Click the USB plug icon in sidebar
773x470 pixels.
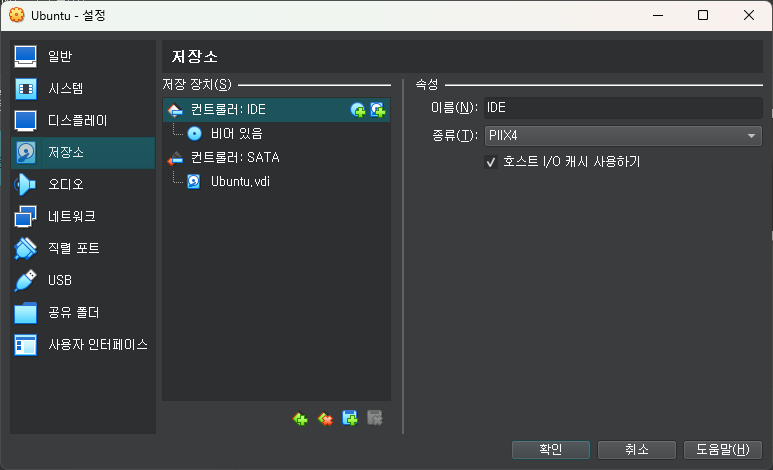tap(25, 281)
